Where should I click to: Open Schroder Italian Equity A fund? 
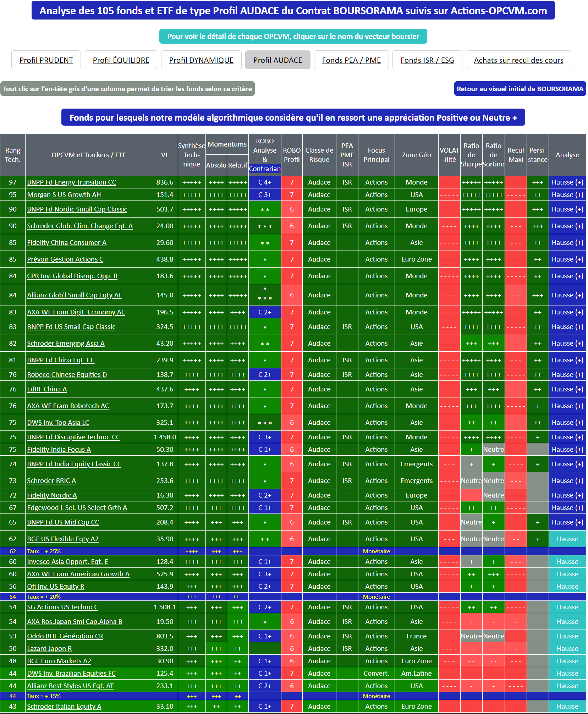pyautogui.click(x=64, y=707)
